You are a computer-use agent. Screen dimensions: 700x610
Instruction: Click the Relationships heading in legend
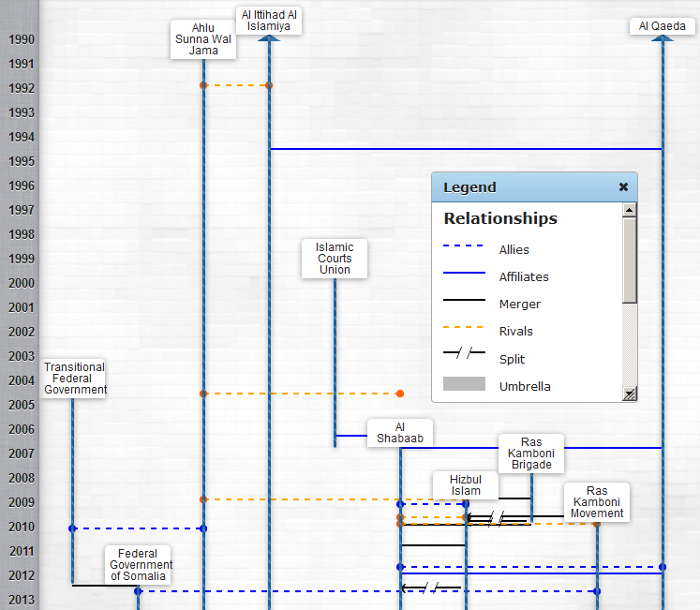(x=500, y=218)
